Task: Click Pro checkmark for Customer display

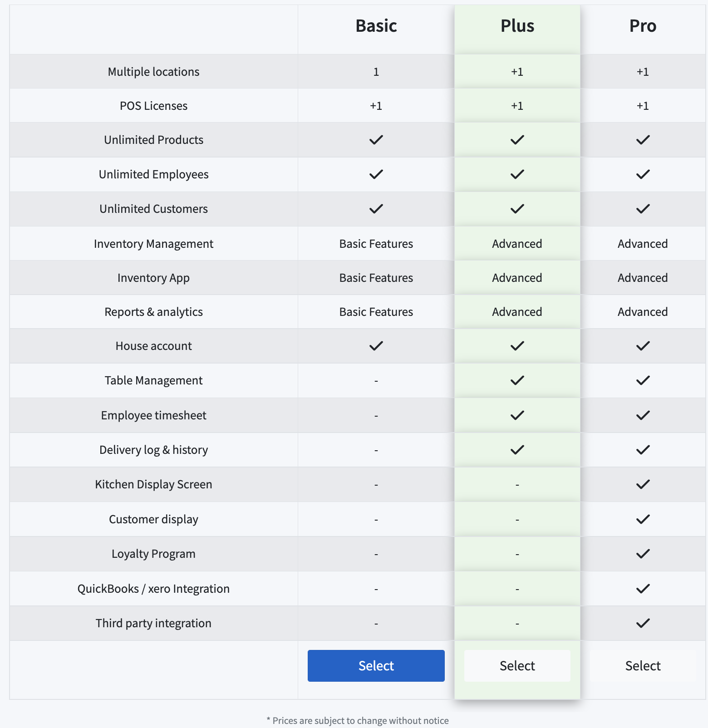Action: click(643, 519)
